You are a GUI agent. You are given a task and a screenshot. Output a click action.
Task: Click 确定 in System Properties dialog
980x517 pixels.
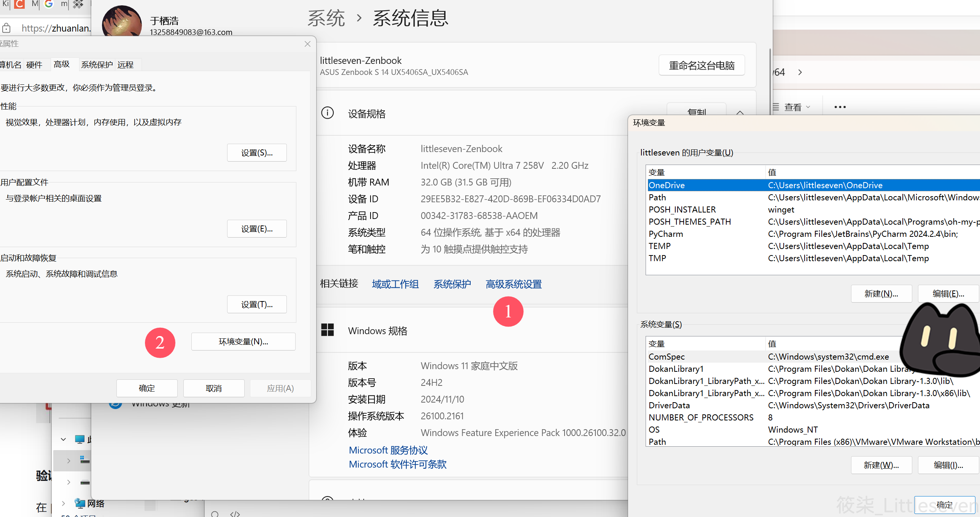(x=147, y=388)
